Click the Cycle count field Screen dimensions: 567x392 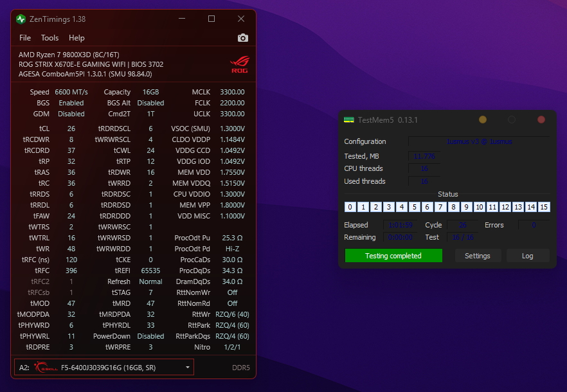tap(462, 225)
